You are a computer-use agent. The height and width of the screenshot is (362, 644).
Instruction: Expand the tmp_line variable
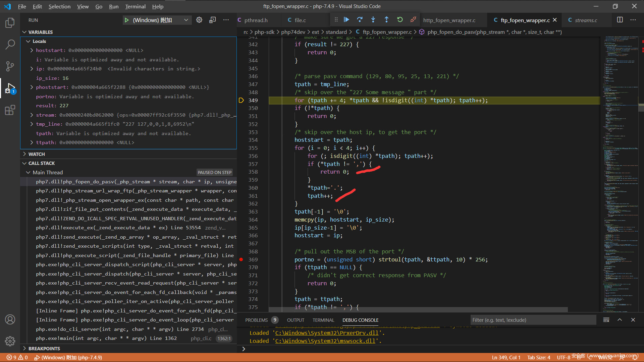[x=32, y=124]
